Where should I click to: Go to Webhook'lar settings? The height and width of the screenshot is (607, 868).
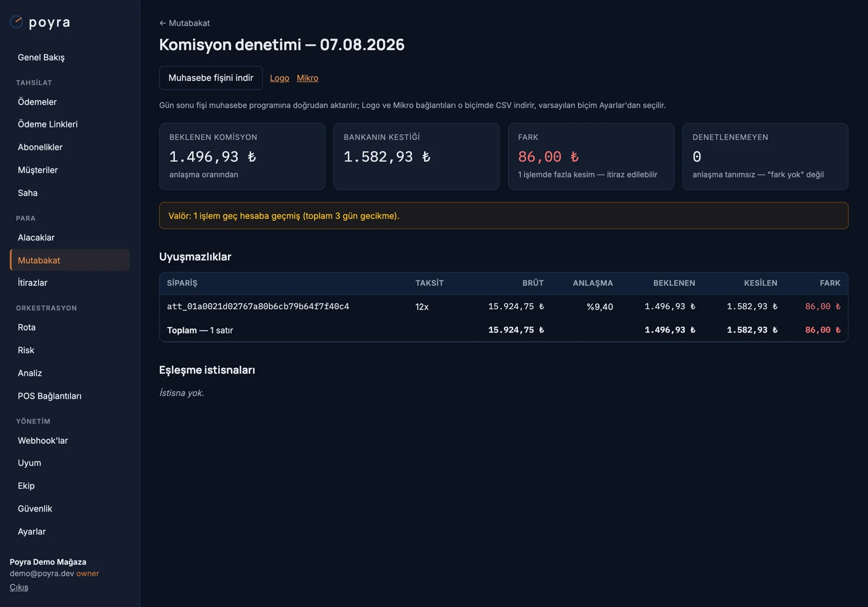(69, 440)
